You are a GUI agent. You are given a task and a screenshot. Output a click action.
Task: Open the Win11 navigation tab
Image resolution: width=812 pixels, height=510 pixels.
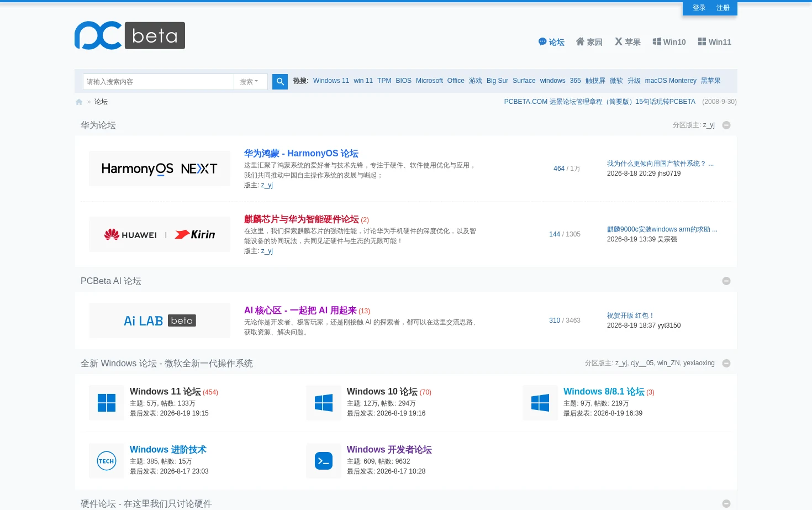click(715, 42)
